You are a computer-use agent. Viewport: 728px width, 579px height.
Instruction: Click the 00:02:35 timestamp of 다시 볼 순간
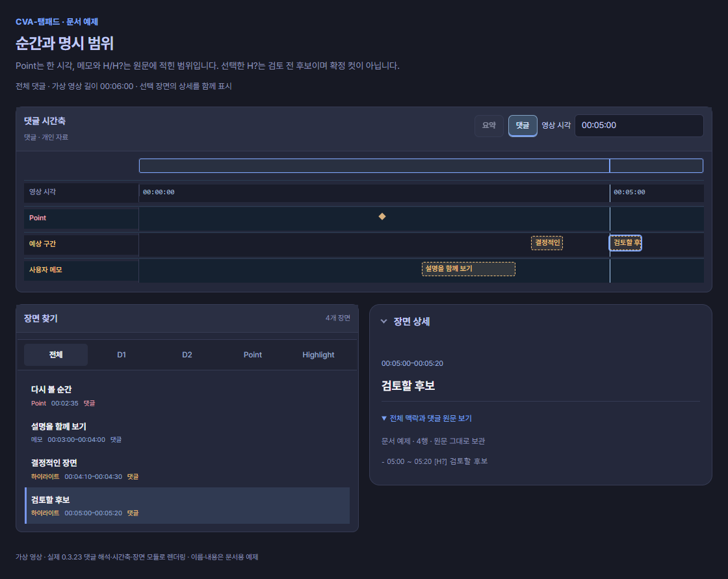coord(64,404)
